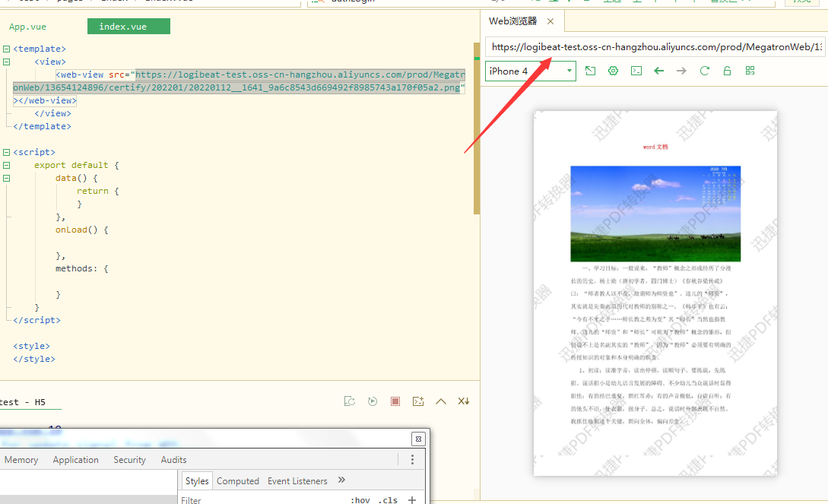The image size is (828, 504).
Task: Open the Audits devtools tab
Action: click(173, 460)
